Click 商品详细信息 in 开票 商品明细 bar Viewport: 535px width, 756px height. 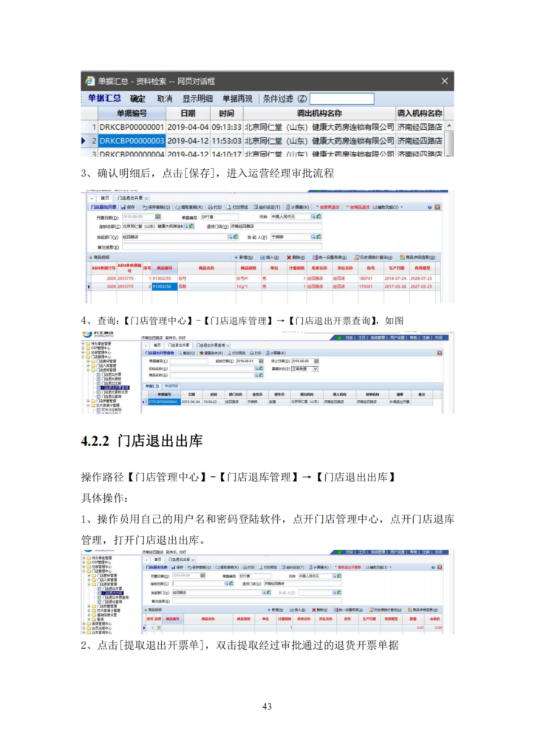418,258
